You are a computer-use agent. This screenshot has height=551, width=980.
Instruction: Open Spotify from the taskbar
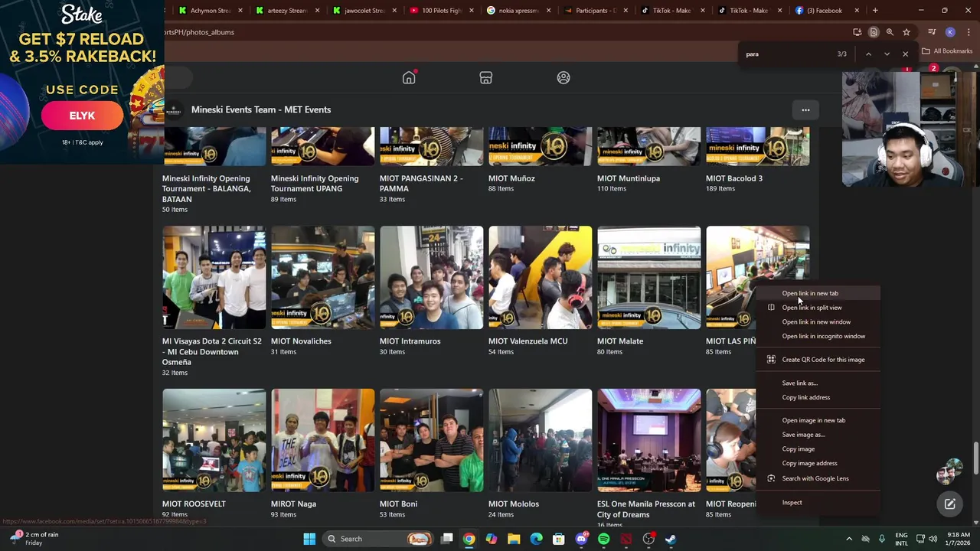point(603,539)
